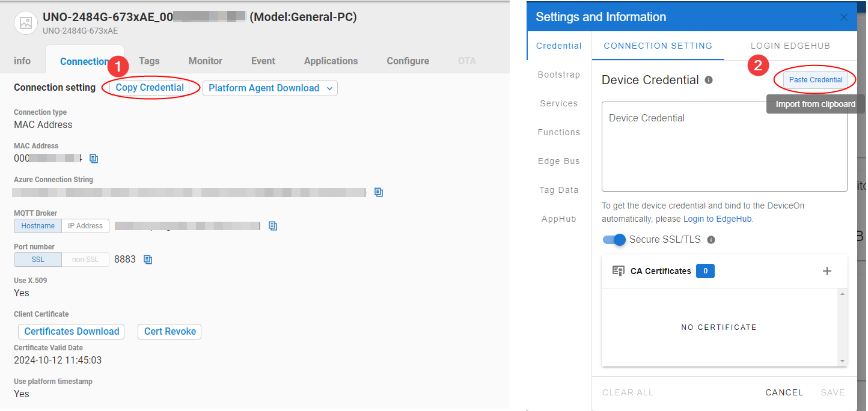Copy the Azure Connection String icon
Screen dimensions: 868x411
[379, 192]
